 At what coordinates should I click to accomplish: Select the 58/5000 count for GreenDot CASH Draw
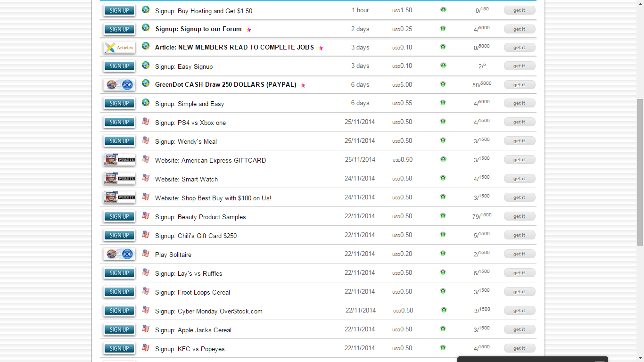482,84
